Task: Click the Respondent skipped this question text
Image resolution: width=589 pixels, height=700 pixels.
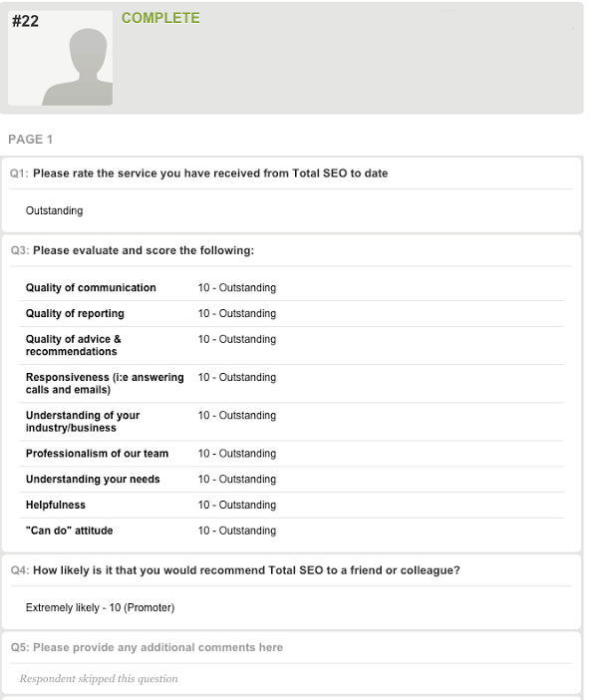Action: (x=99, y=679)
